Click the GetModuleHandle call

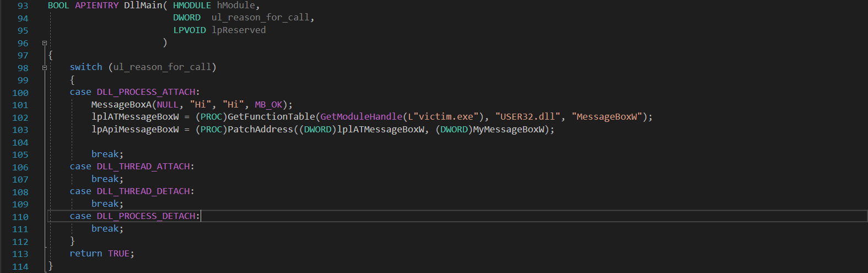point(362,117)
